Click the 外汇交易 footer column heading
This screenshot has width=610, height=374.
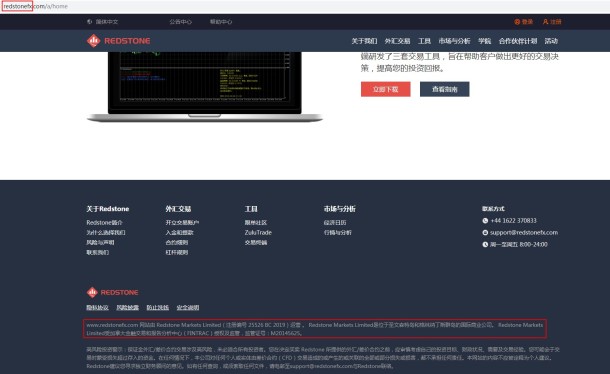coord(178,209)
